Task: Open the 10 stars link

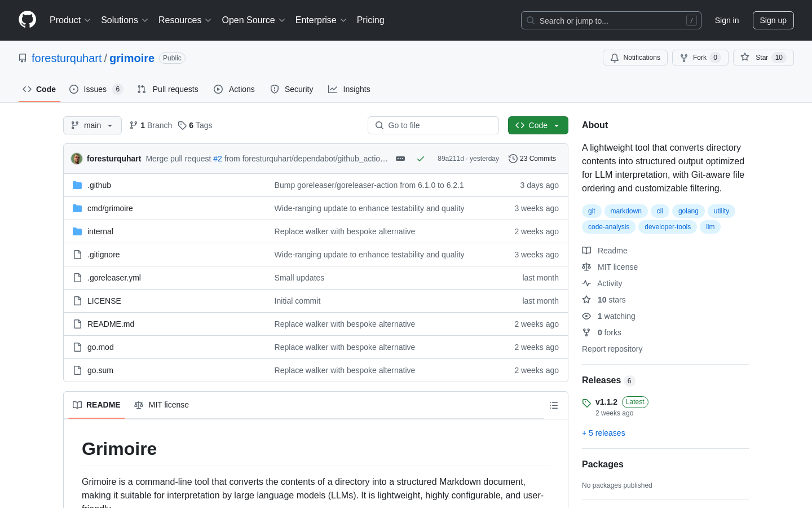Action: click(x=611, y=300)
